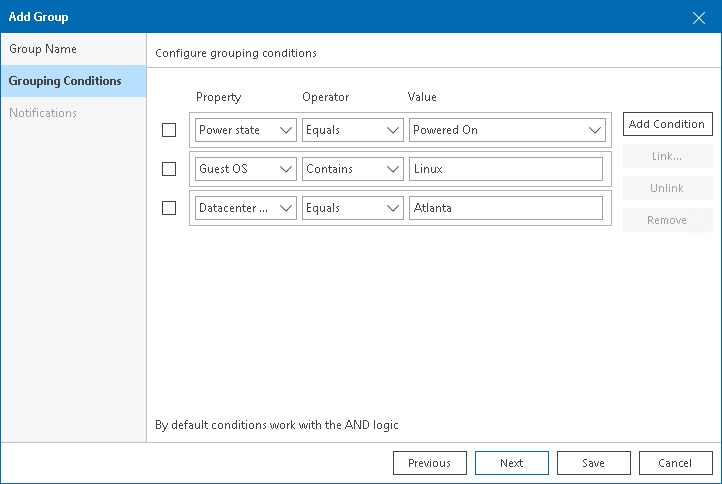Click the Add Condition button
722x484 pixels.
tap(667, 124)
